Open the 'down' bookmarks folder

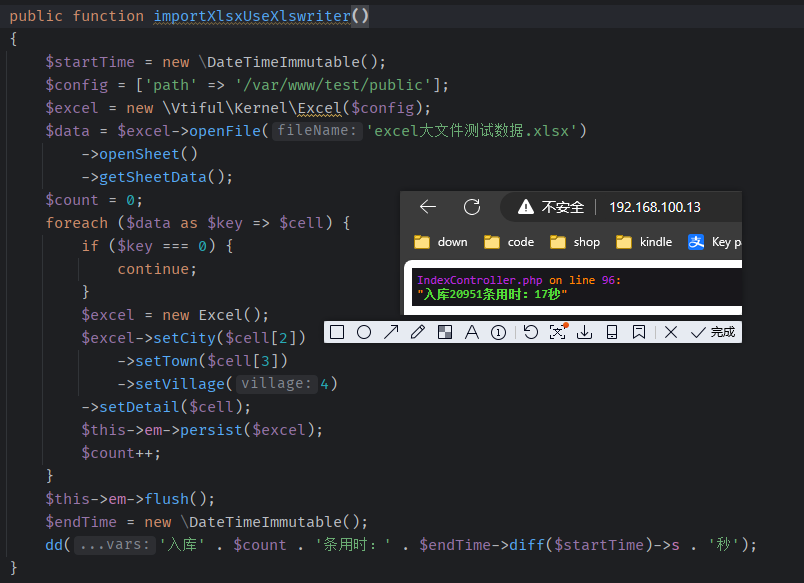pyautogui.click(x=441, y=242)
